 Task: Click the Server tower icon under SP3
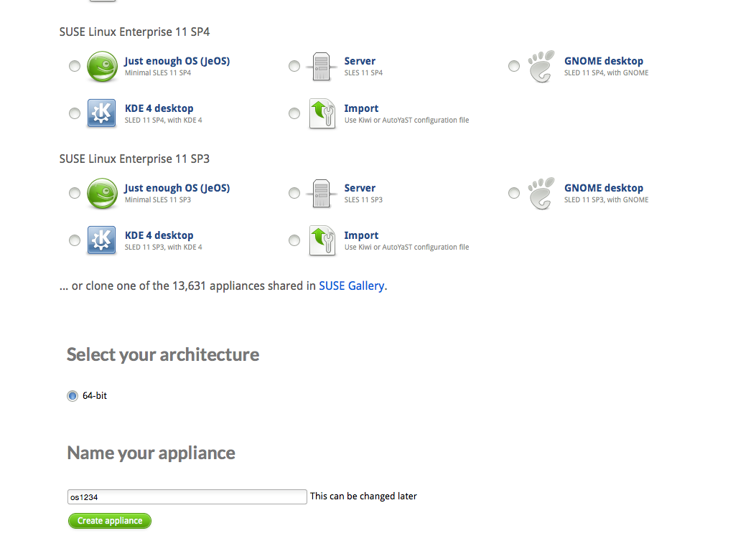click(322, 194)
